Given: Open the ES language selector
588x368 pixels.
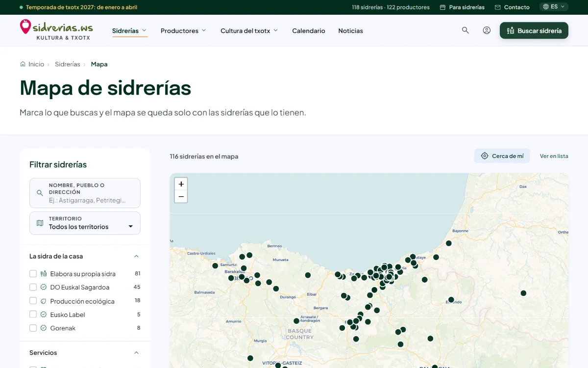Looking at the screenshot, I should (x=554, y=7).
